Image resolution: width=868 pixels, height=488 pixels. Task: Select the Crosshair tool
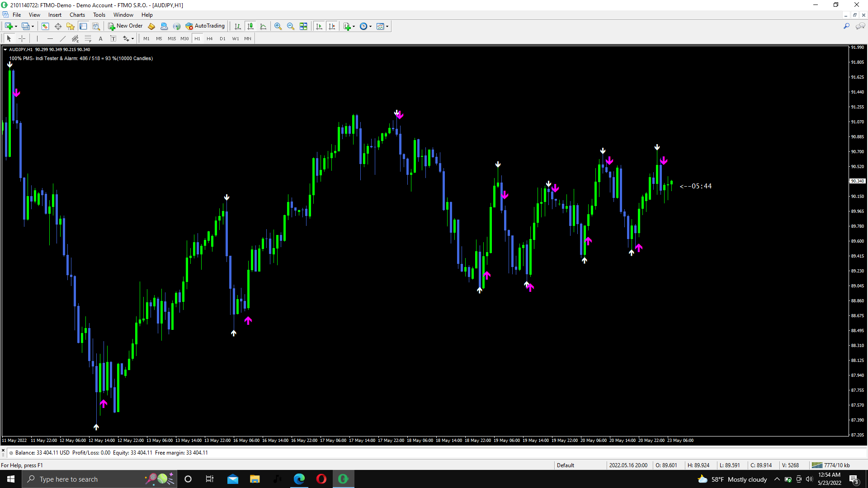(22, 39)
